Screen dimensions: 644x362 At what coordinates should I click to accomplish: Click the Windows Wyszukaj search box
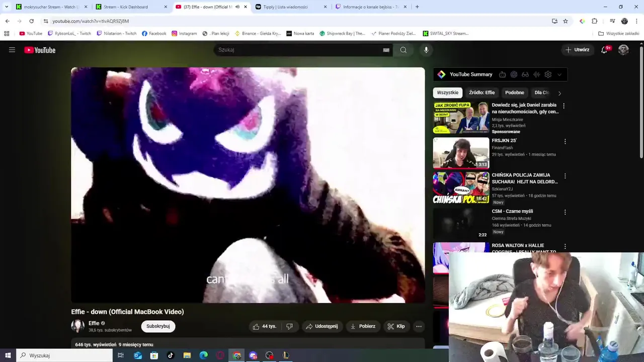click(x=64, y=355)
